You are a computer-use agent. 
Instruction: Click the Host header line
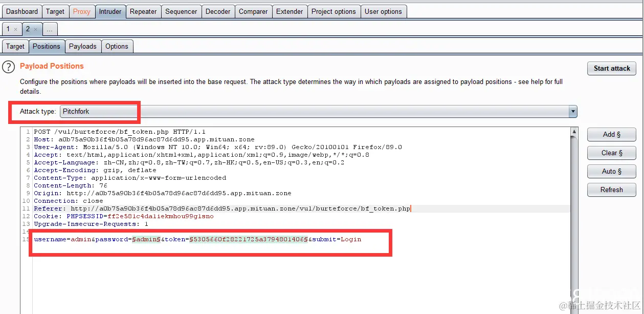point(144,139)
